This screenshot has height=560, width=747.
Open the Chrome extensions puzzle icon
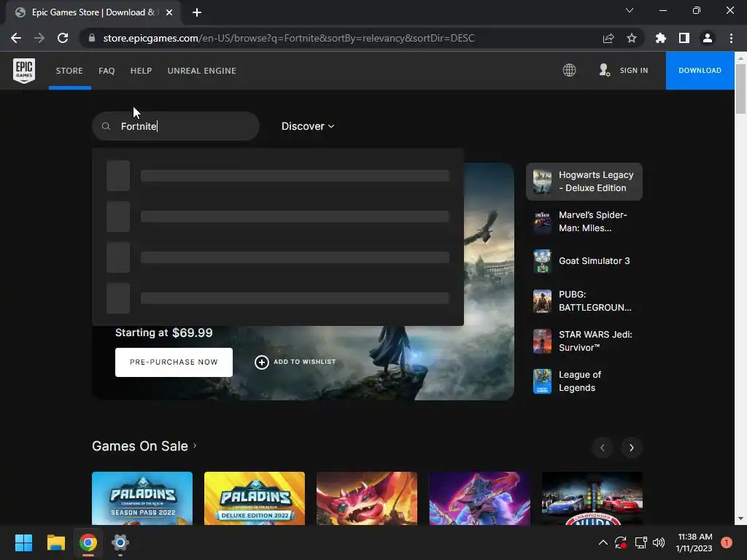[661, 38]
